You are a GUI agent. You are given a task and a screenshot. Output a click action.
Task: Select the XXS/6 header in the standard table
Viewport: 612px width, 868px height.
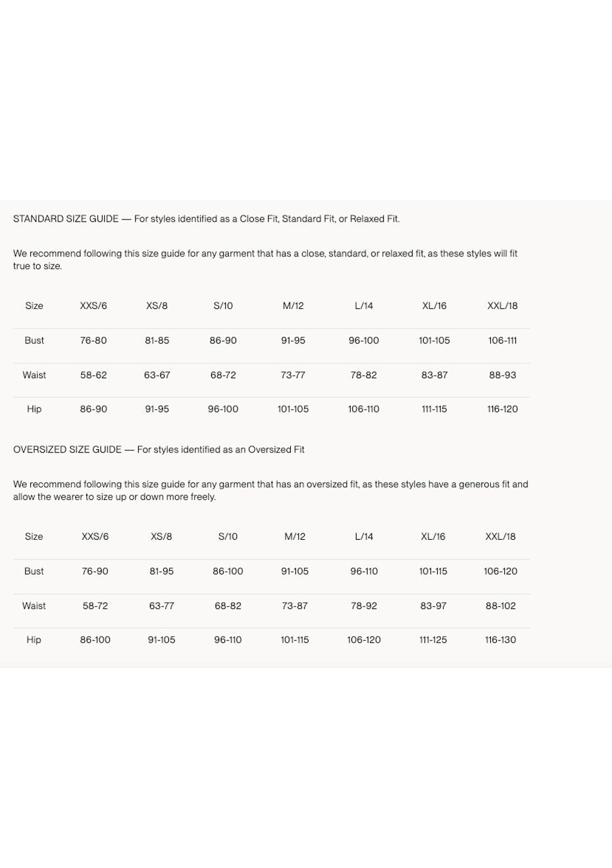pos(93,306)
